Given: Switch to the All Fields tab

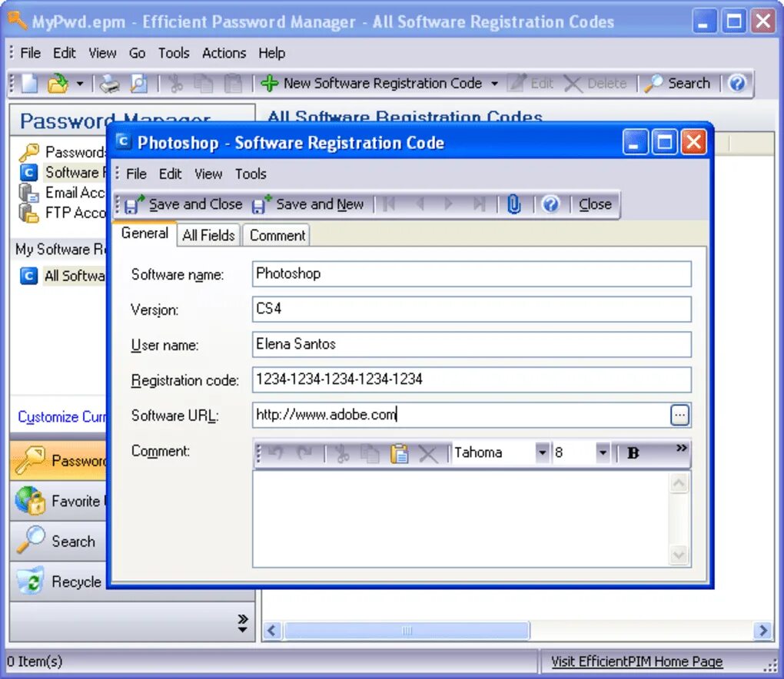Looking at the screenshot, I should [x=208, y=235].
